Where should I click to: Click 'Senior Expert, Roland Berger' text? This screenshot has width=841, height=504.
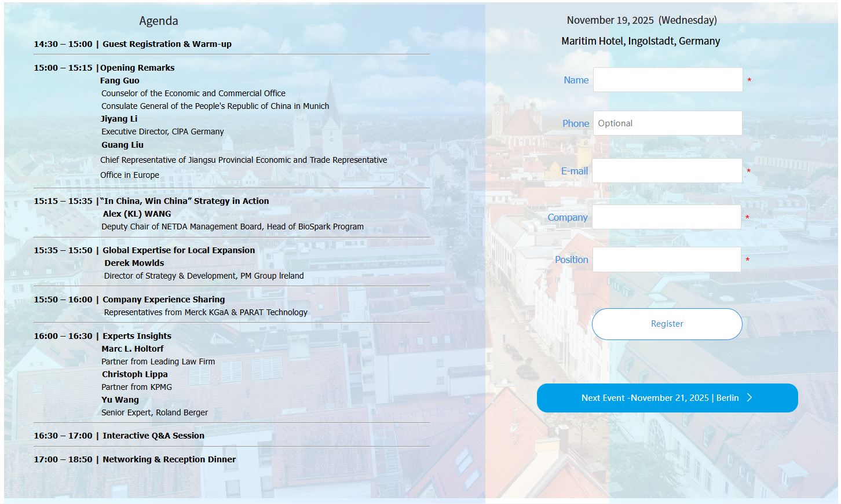tap(155, 412)
